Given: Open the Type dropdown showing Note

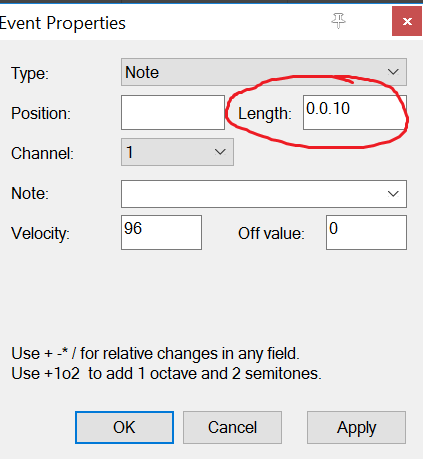Looking at the screenshot, I should pos(264,72).
